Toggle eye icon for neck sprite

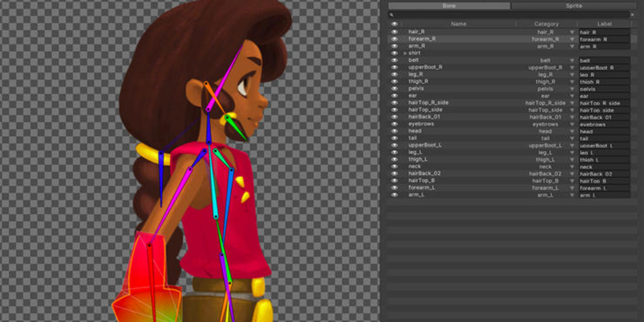coord(394,167)
